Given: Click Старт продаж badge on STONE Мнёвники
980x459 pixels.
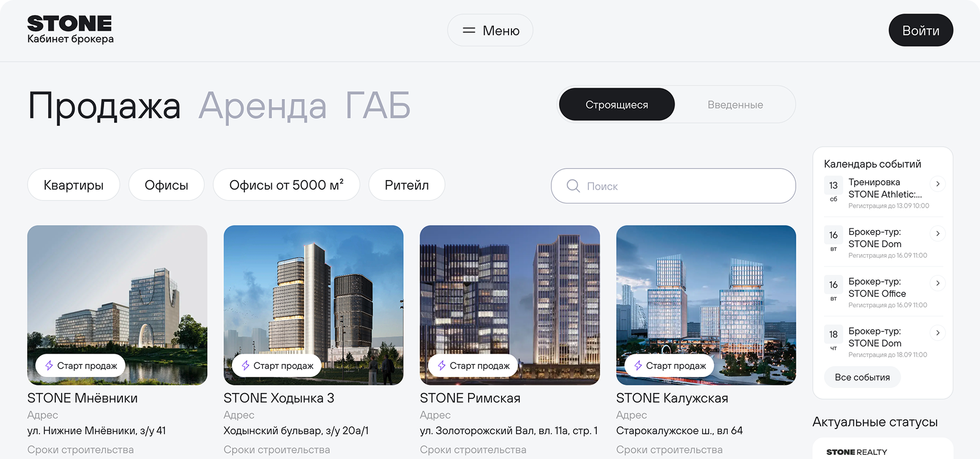Looking at the screenshot, I should 81,365.
